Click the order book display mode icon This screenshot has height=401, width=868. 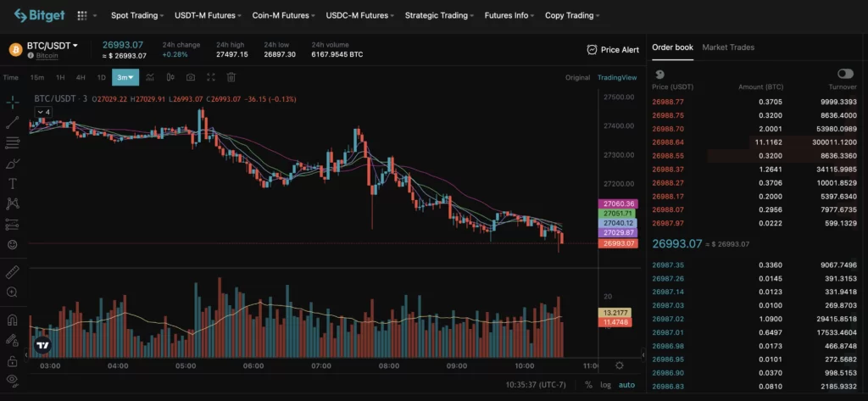659,75
